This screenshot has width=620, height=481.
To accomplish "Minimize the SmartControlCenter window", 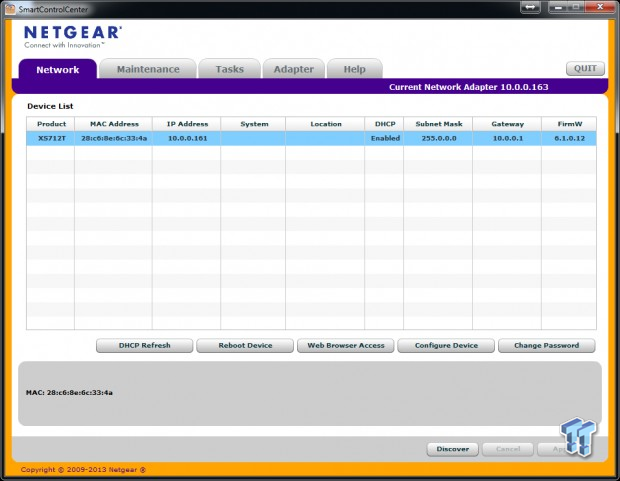I will (558, 7).
